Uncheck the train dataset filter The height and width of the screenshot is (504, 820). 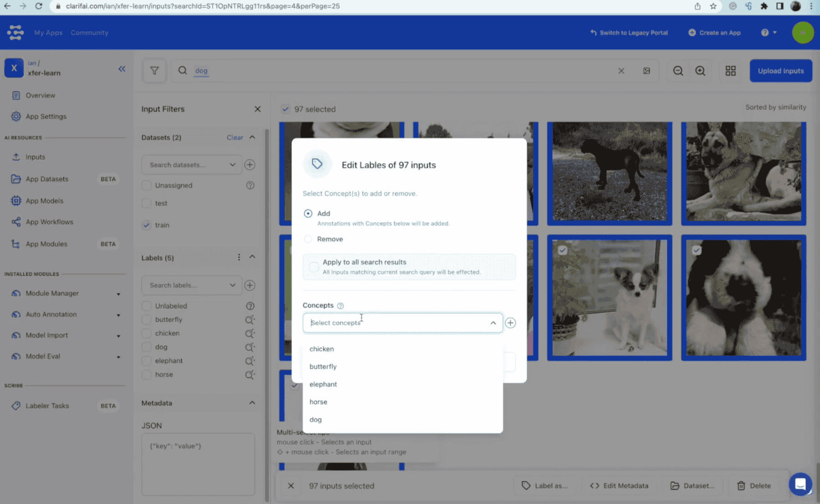click(146, 225)
